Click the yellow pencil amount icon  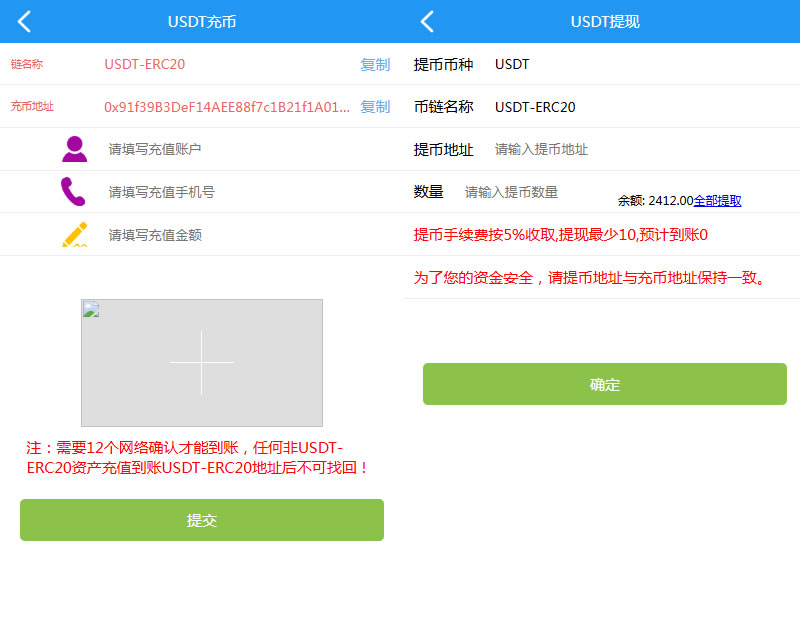tap(74, 235)
